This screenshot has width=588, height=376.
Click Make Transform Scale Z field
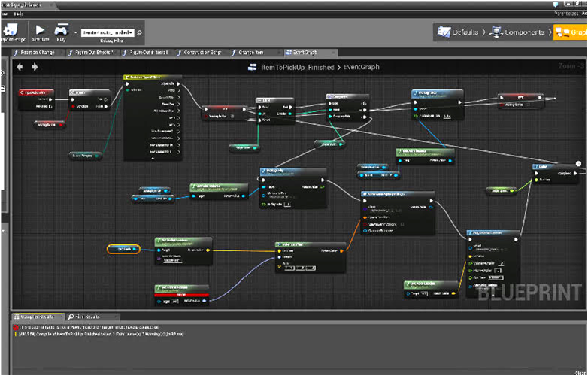coord(310,268)
